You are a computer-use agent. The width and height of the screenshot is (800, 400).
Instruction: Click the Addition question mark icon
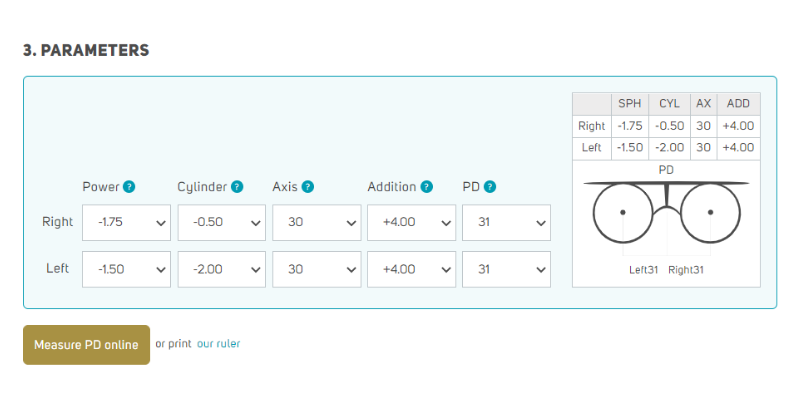(x=427, y=187)
